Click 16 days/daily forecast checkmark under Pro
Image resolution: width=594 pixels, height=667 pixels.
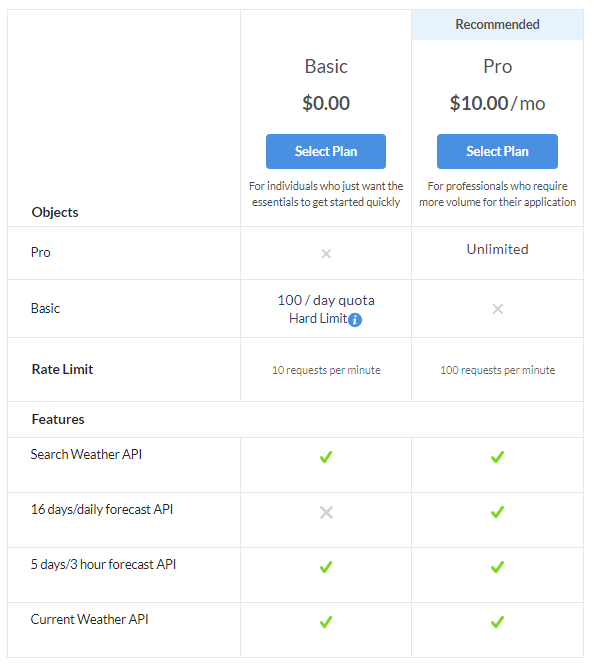(x=497, y=512)
